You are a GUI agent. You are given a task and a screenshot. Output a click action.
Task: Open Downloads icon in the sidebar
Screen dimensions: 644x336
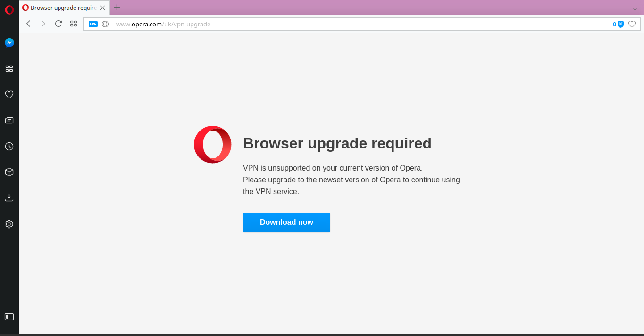(x=9, y=198)
